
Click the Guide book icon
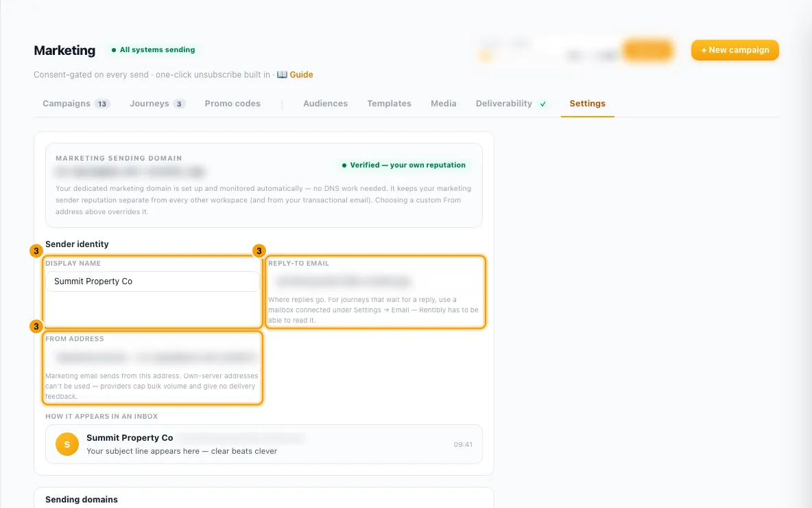pos(282,75)
